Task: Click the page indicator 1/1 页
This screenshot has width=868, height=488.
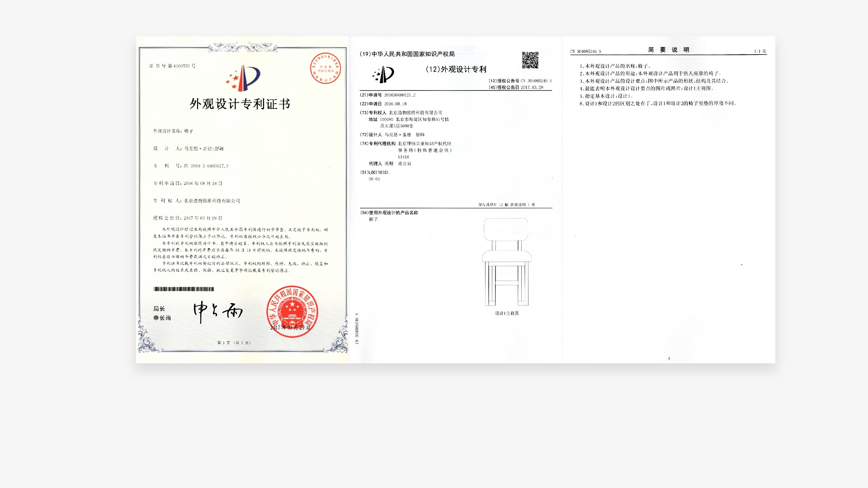Action: click(760, 52)
